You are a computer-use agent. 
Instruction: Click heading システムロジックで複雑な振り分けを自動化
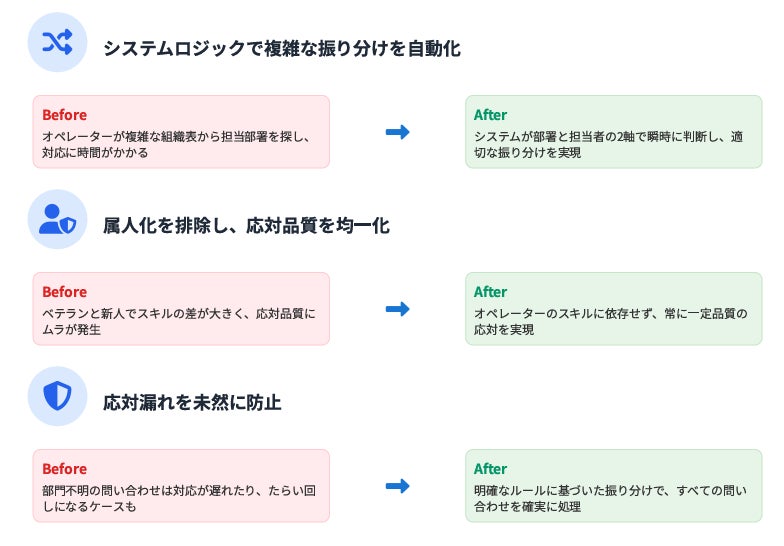282,48
